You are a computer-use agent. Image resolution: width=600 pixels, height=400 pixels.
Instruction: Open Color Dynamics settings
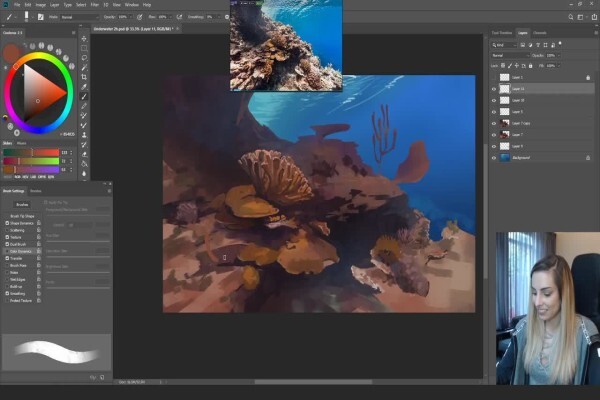pyautogui.click(x=20, y=251)
